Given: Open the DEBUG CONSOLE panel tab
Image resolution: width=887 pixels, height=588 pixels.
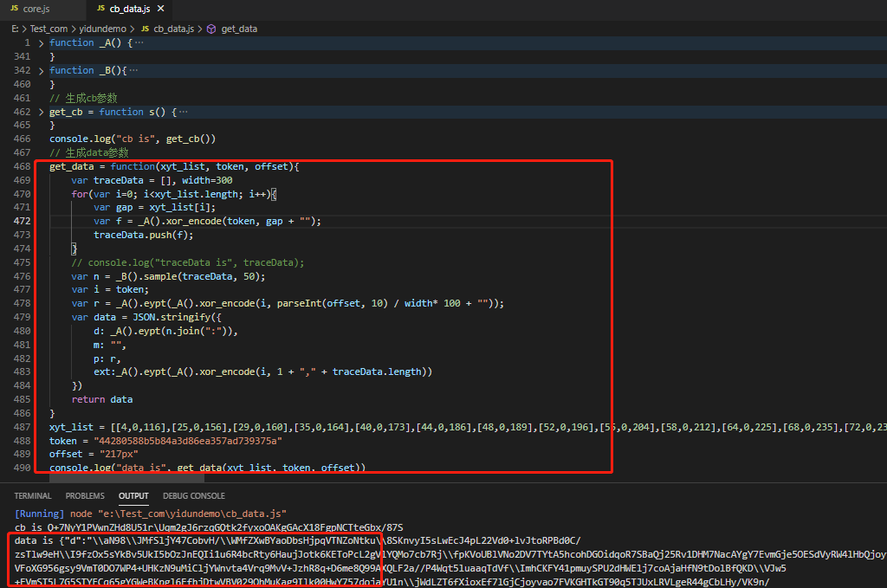Looking at the screenshot, I should click(x=194, y=496).
